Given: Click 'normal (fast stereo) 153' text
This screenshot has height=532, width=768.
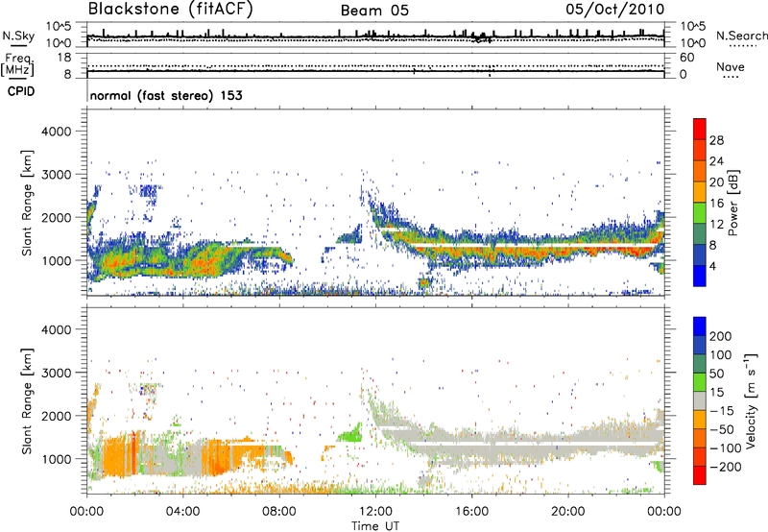Looking at the screenshot, I should pyautogui.click(x=166, y=95).
